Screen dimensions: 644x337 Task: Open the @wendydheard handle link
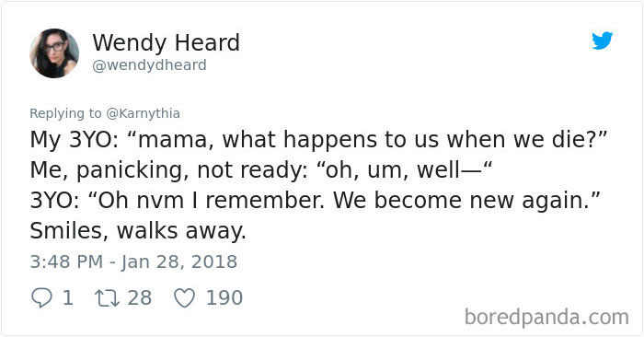click(x=149, y=65)
